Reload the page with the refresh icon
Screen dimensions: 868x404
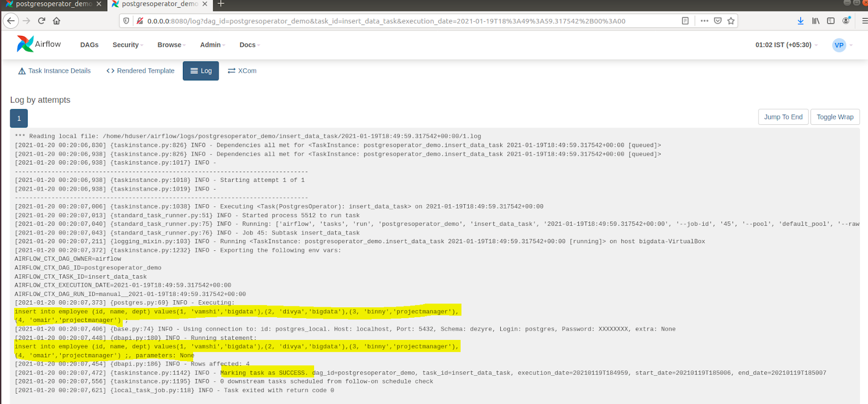41,21
